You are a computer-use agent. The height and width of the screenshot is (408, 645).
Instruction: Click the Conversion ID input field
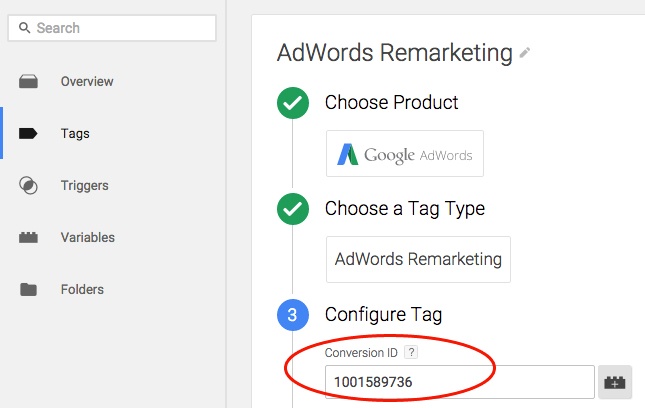pyautogui.click(x=460, y=382)
